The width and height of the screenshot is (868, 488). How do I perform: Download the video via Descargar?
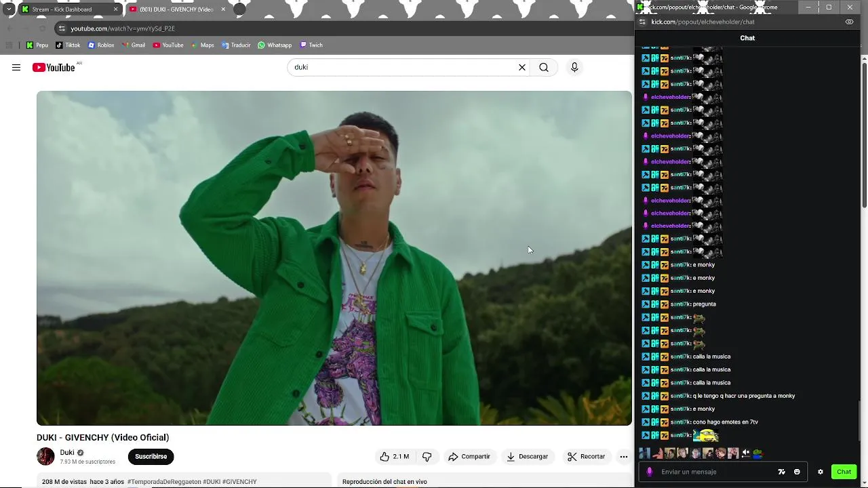pos(527,457)
